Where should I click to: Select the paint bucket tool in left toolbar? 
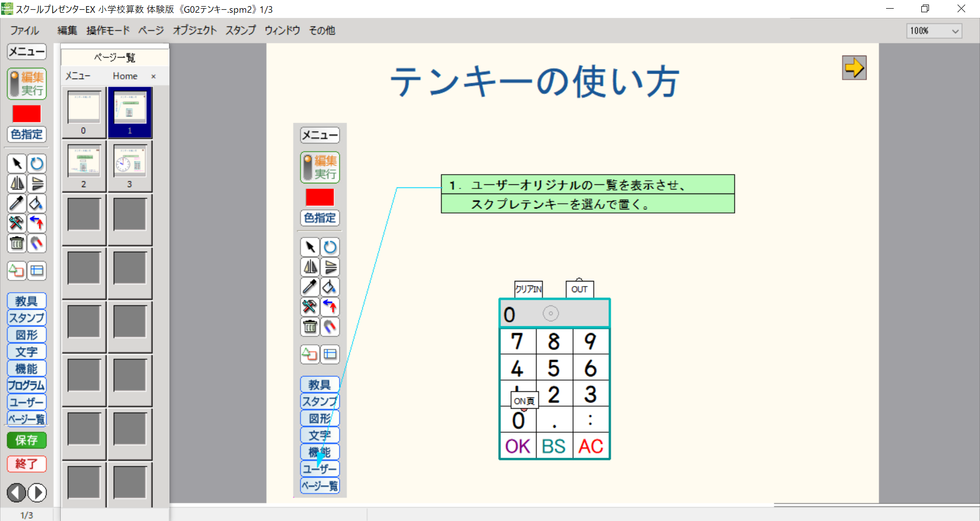37,203
